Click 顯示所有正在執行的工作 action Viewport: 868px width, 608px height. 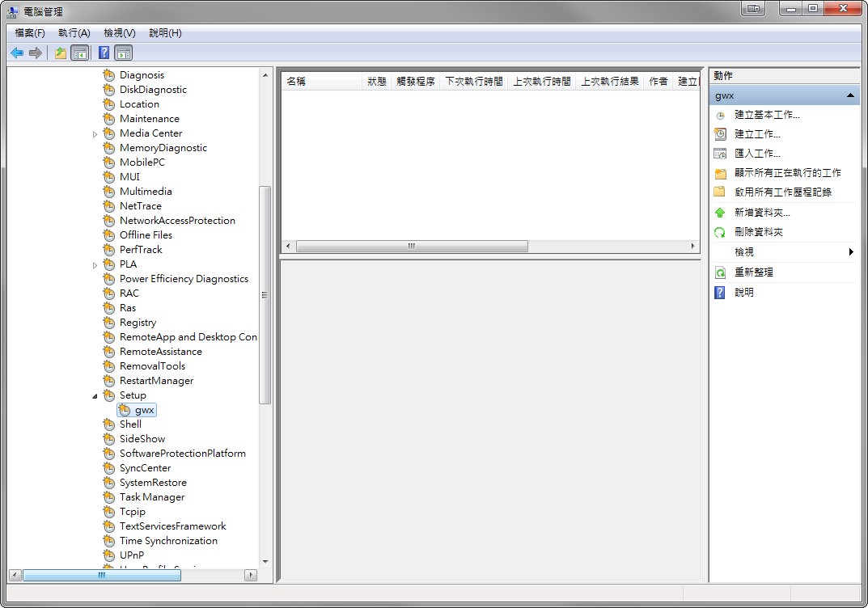pyautogui.click(x=787, y=173)
